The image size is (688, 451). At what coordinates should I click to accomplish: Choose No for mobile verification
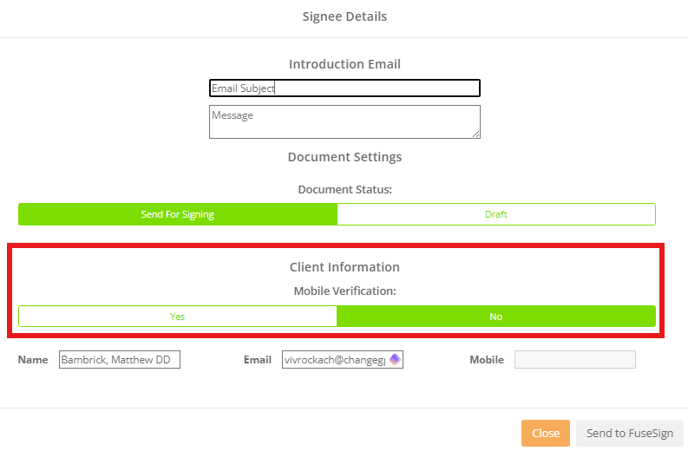click(x=496, y=316)
